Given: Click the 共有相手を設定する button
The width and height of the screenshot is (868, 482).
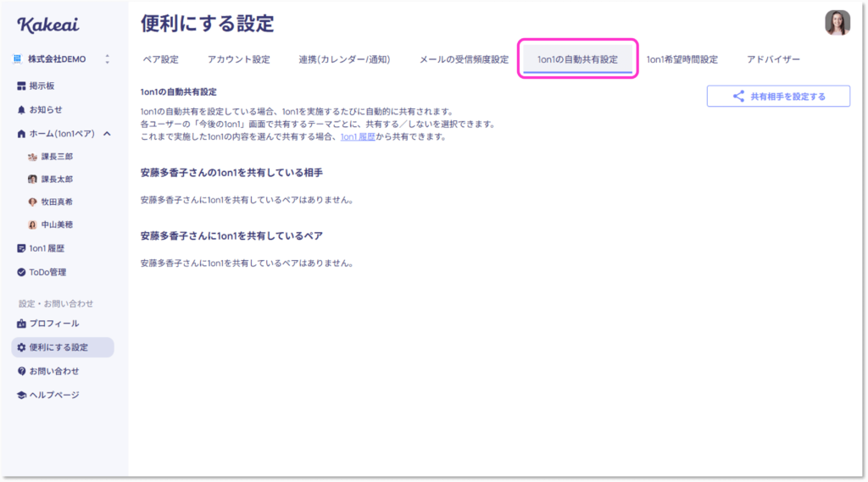Looking at the screenshot, I should point(778,97).
